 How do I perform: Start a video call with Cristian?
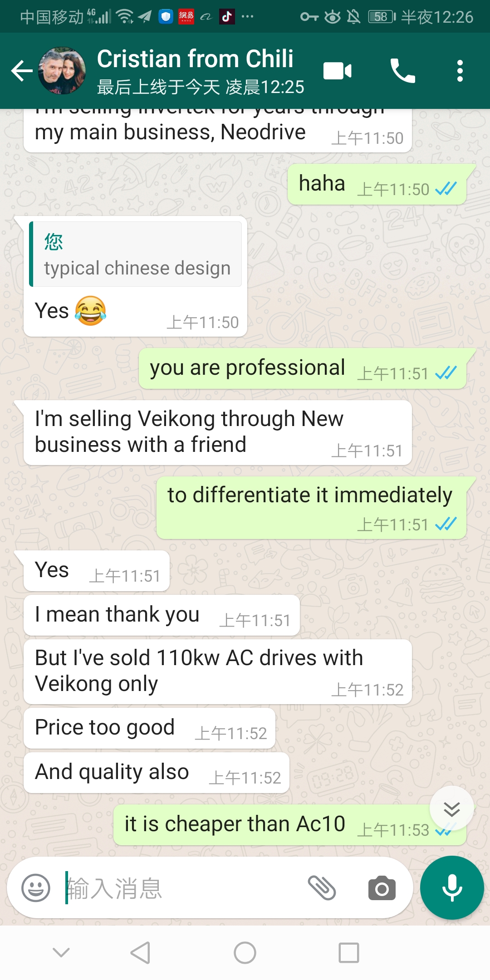click(337, 71)
